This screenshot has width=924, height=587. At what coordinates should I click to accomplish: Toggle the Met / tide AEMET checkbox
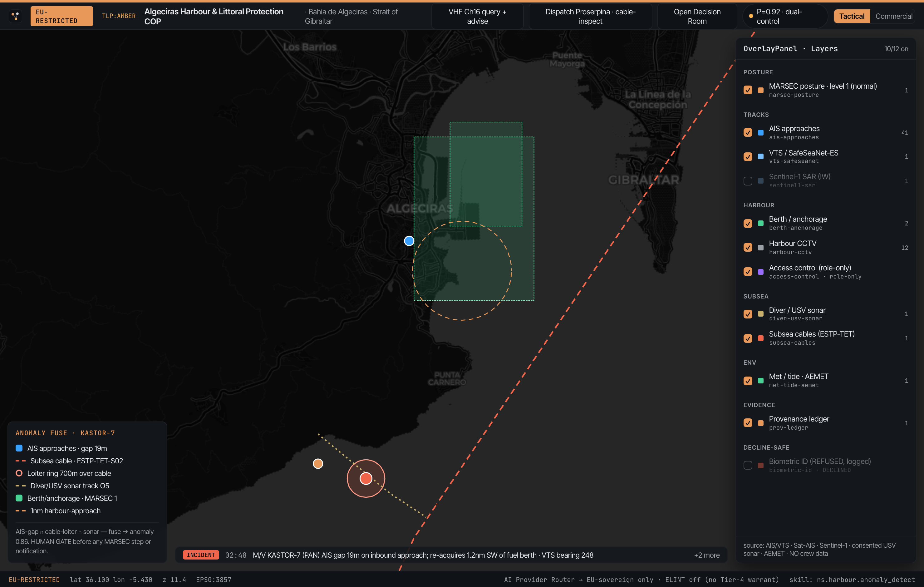748,381
